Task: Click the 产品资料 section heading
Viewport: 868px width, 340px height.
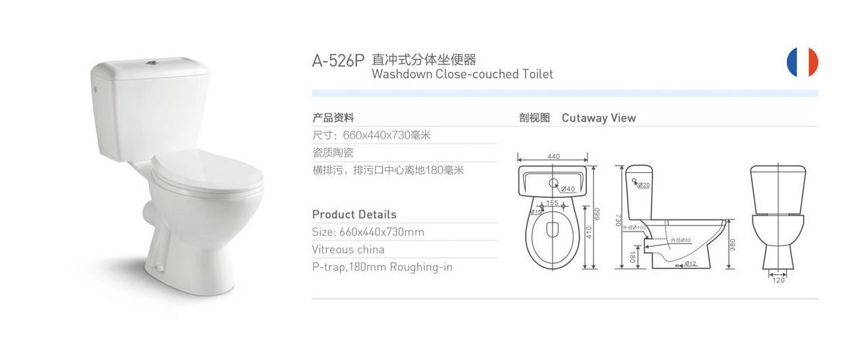Action: pos(333,118)
